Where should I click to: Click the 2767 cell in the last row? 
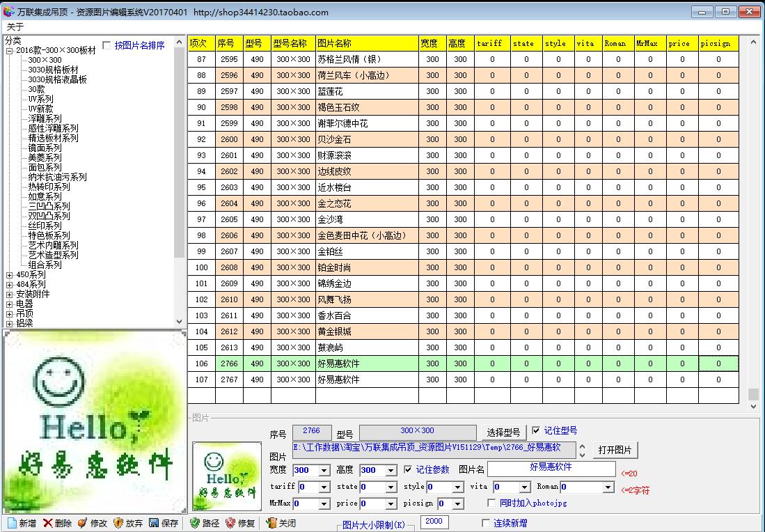[x=229, y=380]
